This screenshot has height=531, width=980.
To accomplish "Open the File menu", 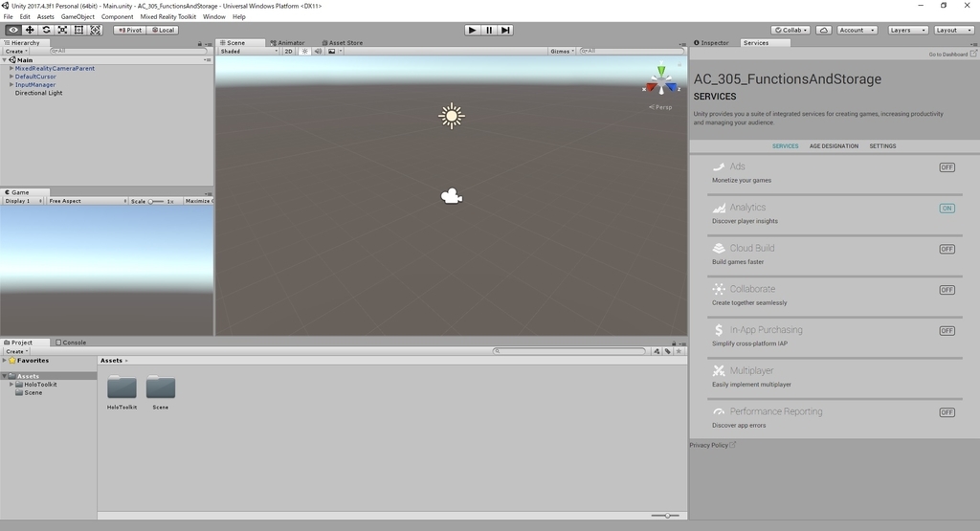I will [x=8, y=17].
